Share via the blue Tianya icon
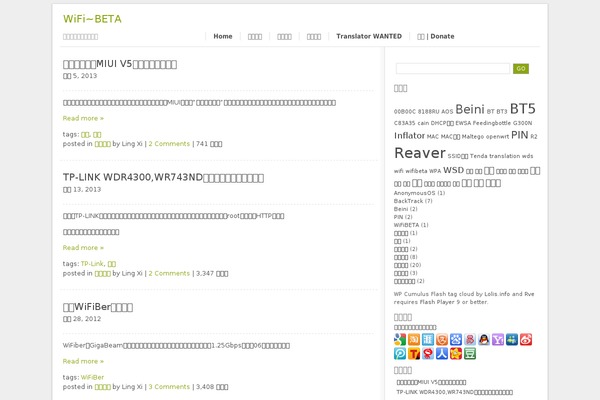This screenshot has width=600, height=400. pos(428,340)
